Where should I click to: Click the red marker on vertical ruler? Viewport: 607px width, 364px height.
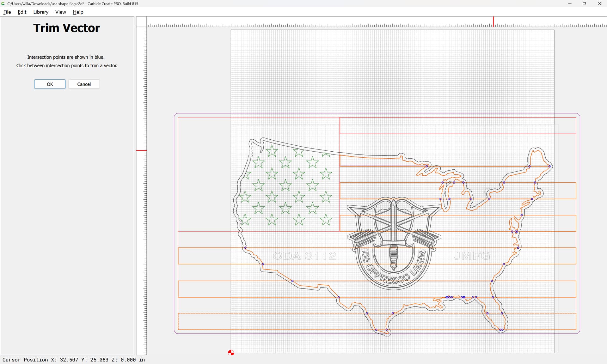[x=141, y=150]
